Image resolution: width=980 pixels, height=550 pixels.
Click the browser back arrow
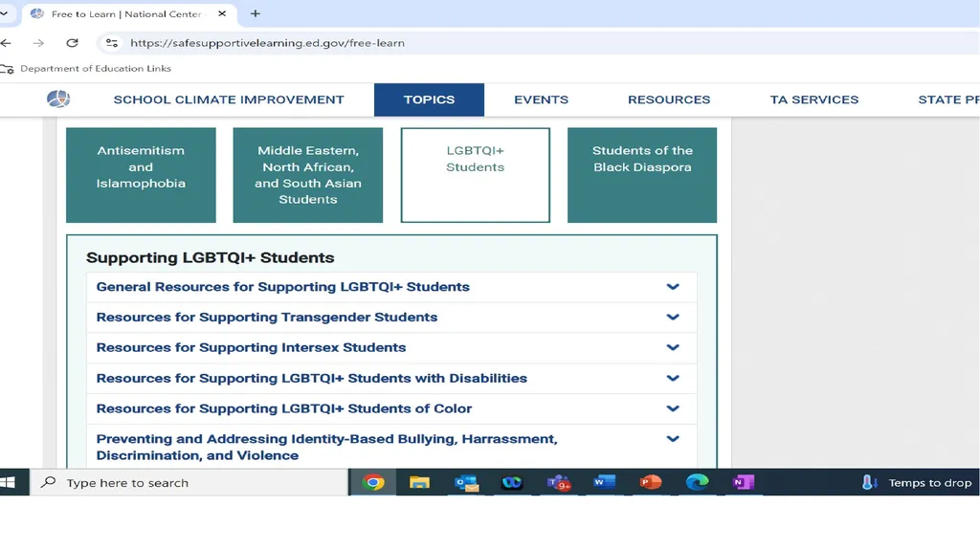click(x=7, y=43)
